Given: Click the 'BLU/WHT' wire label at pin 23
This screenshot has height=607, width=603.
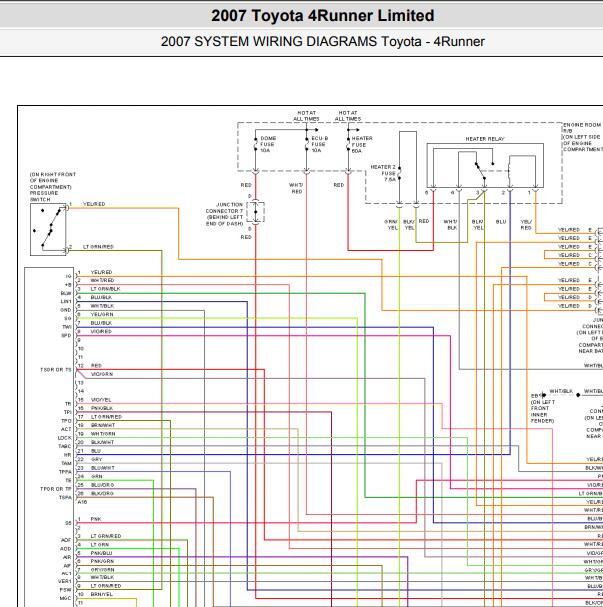Looking at the screenshot, I should (x=103, y=468).
